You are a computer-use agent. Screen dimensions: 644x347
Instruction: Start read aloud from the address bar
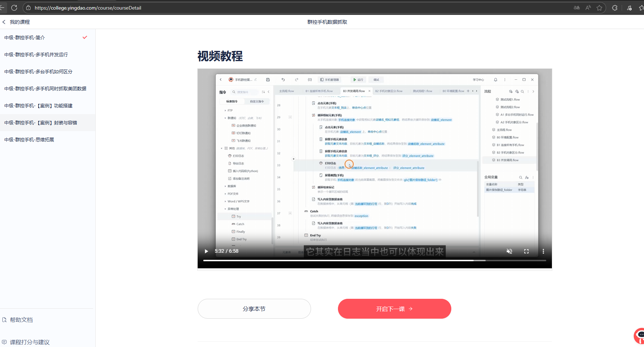tap(588, 8)
